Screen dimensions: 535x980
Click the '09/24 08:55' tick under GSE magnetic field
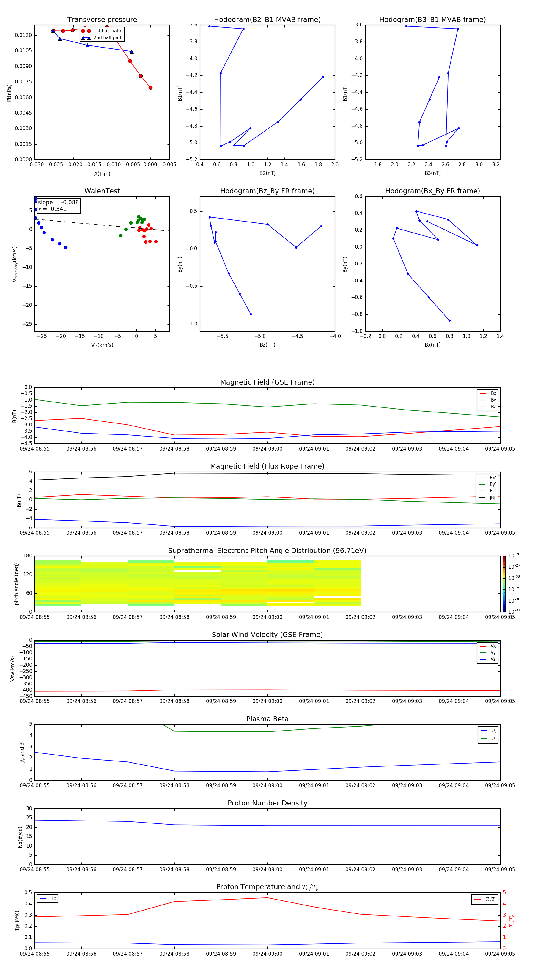point(35,449)
